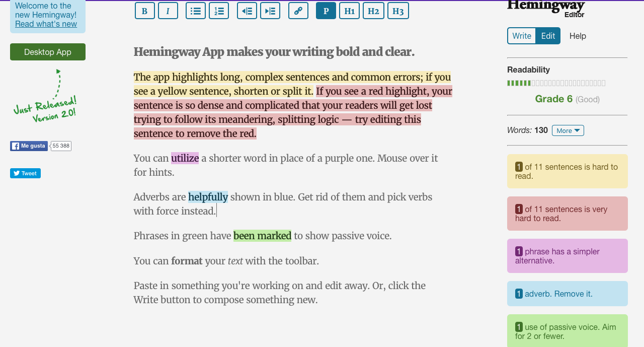Open the Desktop App page
This screenshot has height=347, width=644.
pyautogui.click(x=48, y=52)
